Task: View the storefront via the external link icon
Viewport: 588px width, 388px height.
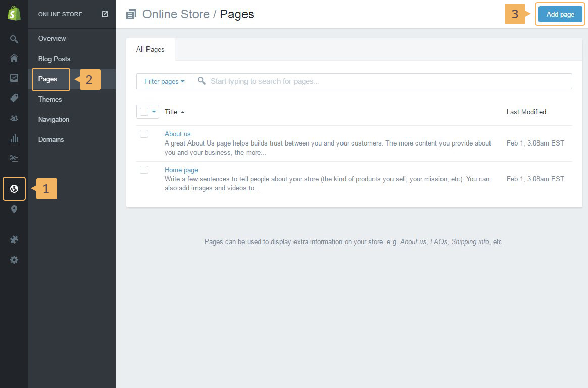Action: pos(105,14)
